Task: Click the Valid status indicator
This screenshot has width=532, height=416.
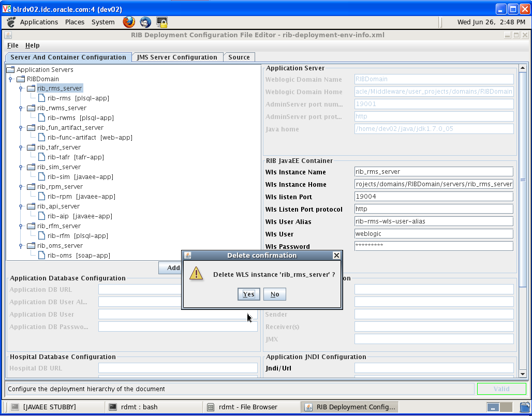Action: (501, 389)
